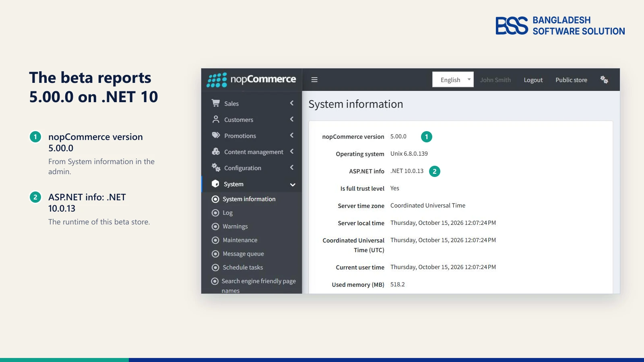Screen dimensions: 644x362
Task: Expand the Promotions menu chevron
Action: pos(292,136)
